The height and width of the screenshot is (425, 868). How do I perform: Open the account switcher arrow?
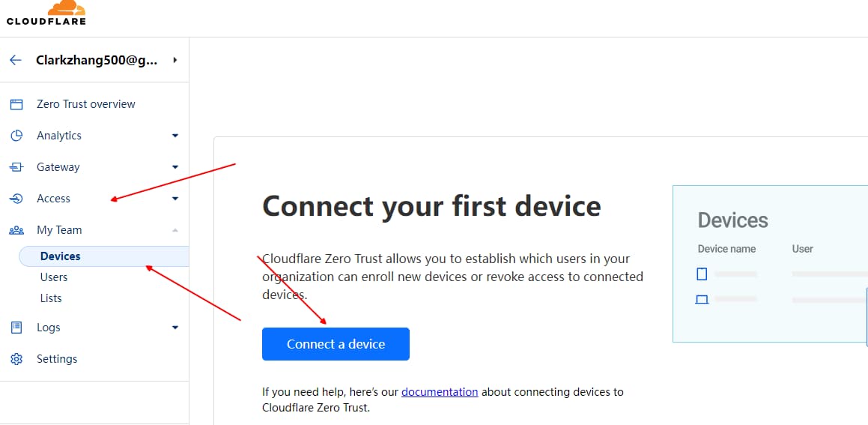click(175, 60)
